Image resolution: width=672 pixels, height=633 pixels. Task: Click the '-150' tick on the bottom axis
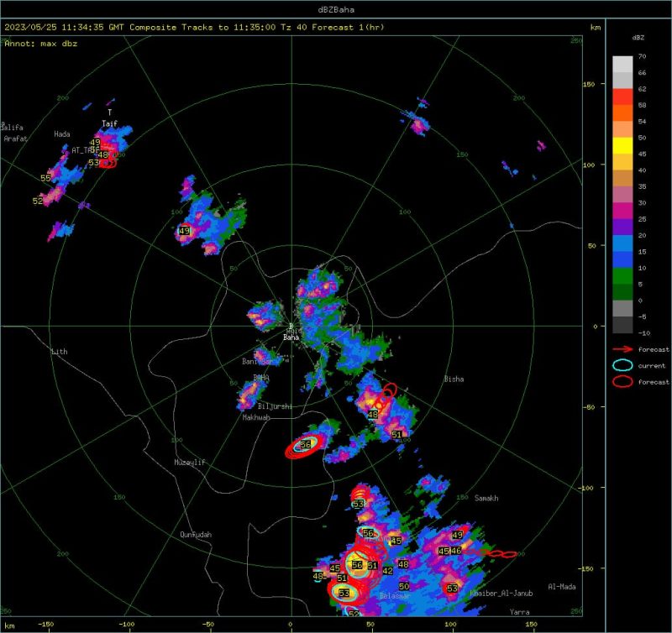(x=45, y=624)
